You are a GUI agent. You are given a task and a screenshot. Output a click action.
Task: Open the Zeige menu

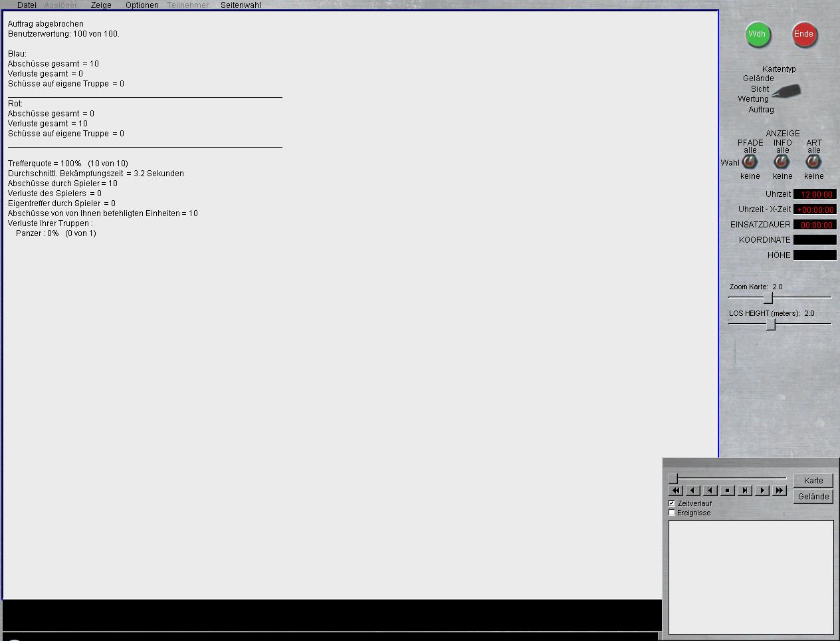pyautogui.click(x=101, y=5)
